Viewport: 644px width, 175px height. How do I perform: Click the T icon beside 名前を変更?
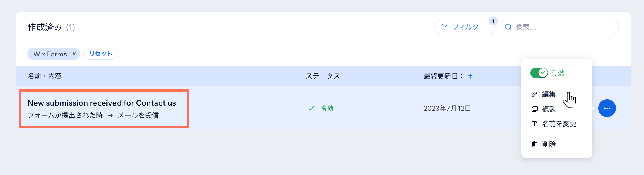click(x=534, y=124)
